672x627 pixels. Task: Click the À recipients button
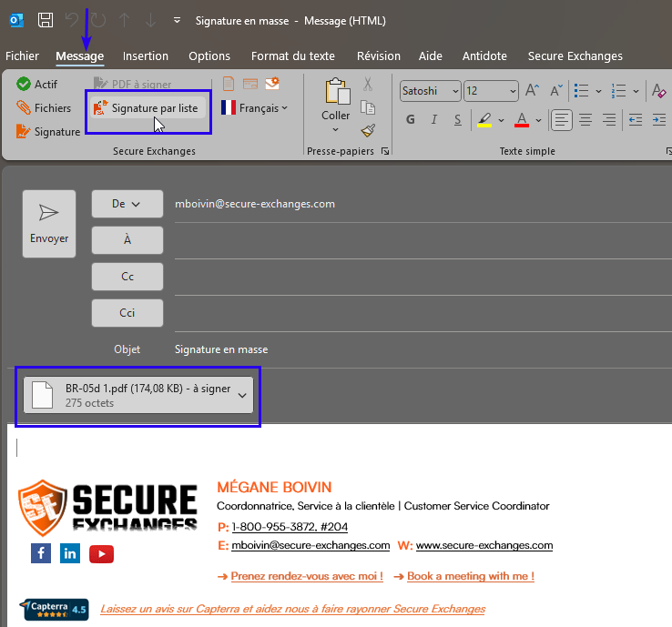click(127, 240)
